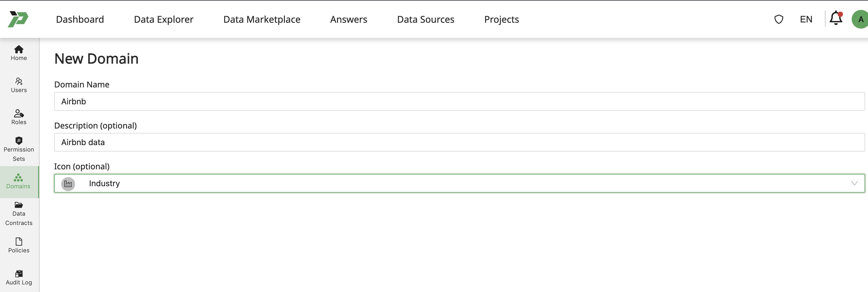Open the Users section from sidebar
868x292 pixels.
19,82
